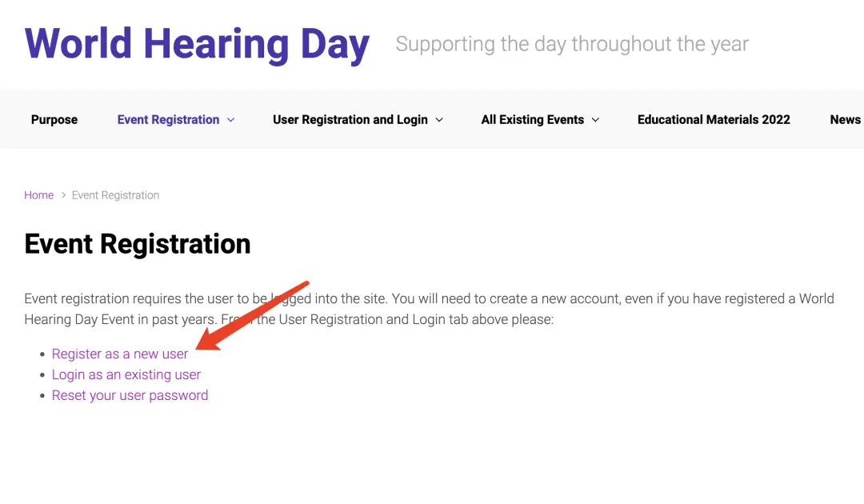Go to Educational Materials 2022
This screenshot has width=864, height=504.
point(714,120)
